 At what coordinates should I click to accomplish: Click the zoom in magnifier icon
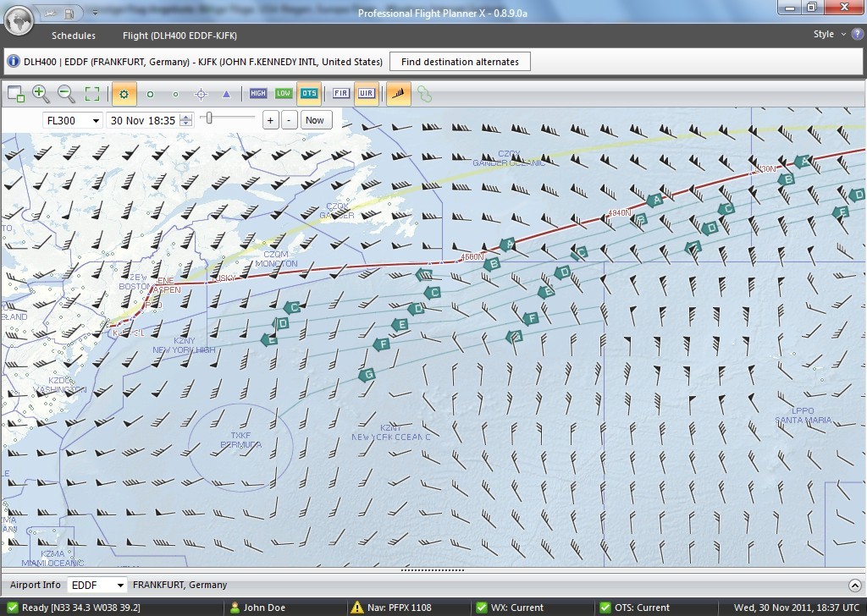(x=41, y=94)
